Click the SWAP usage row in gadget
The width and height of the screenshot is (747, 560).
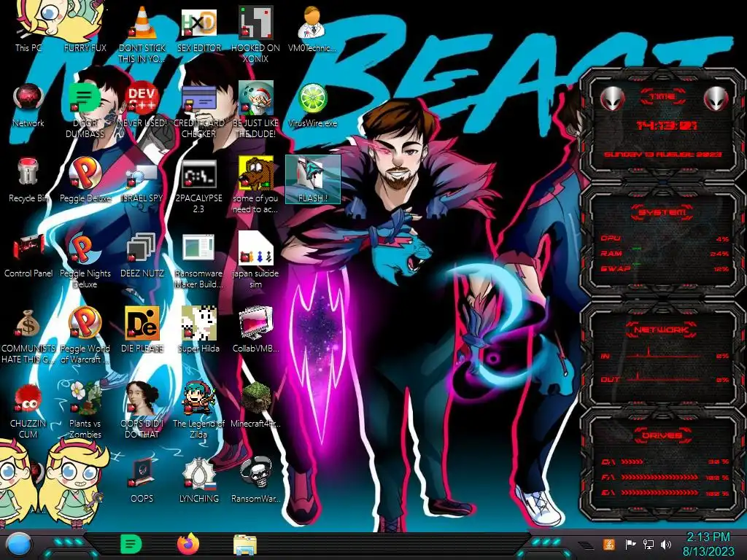click(x=665, y=268)
